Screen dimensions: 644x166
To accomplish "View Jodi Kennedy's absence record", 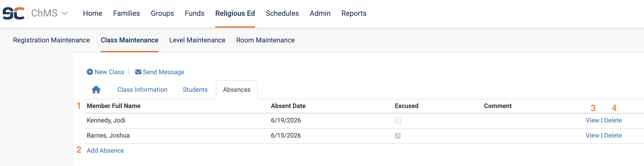I will pos(592,120).
